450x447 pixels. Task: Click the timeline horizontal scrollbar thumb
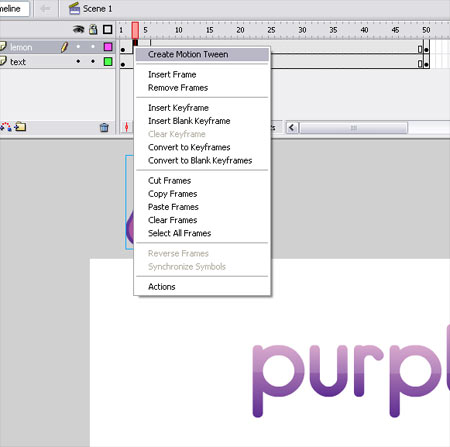click(354, 128)
